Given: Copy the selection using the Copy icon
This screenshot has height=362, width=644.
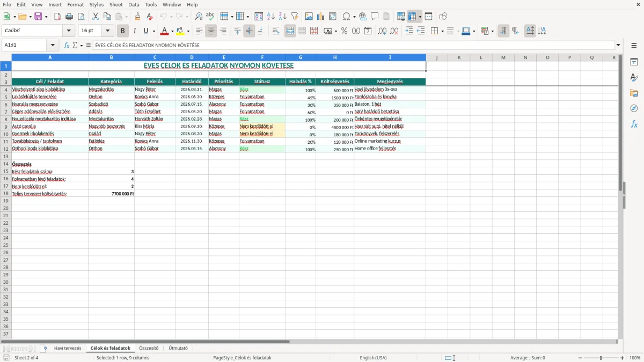Looking at the screenshot, I should pos(107,17).
